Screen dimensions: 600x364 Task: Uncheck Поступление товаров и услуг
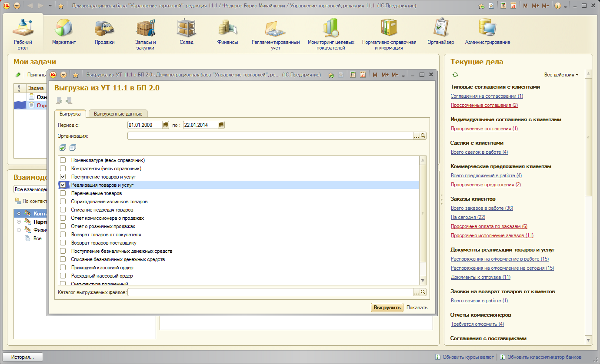63,177
